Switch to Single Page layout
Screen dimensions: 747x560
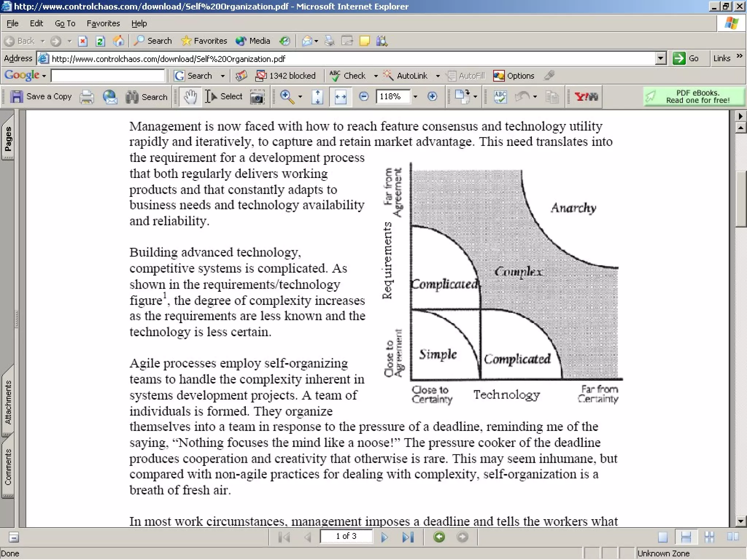(663, 537)
